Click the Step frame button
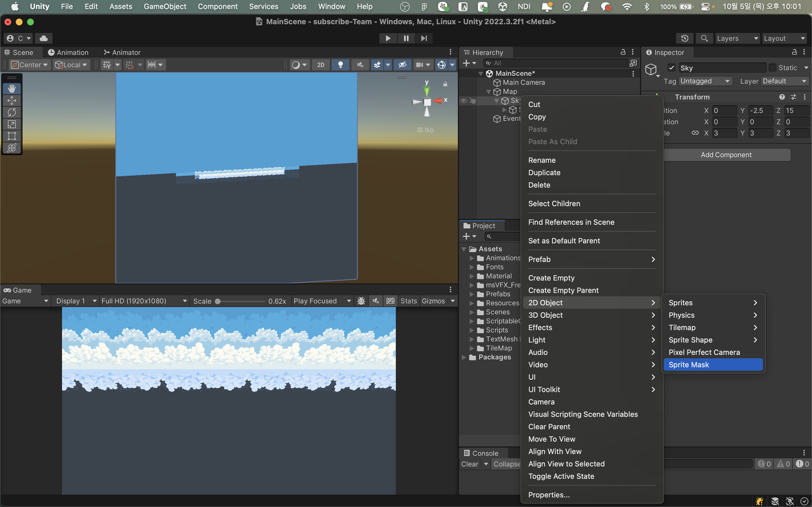This screenshot has height=507, width=812. [x=424, y=38]
